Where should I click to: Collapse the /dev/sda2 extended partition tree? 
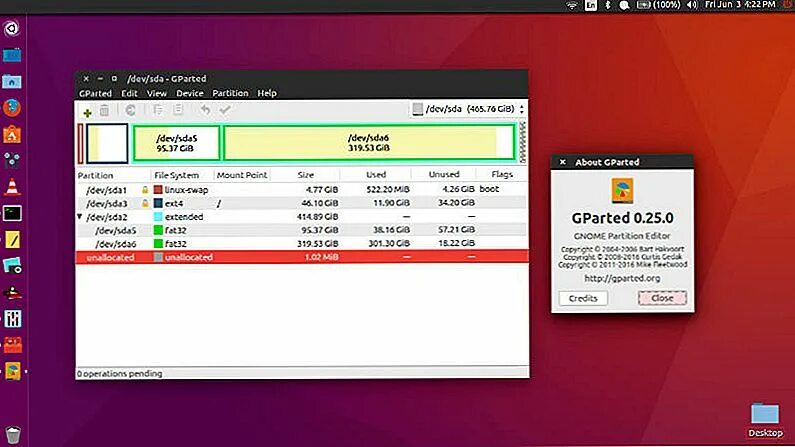point(80,217)
